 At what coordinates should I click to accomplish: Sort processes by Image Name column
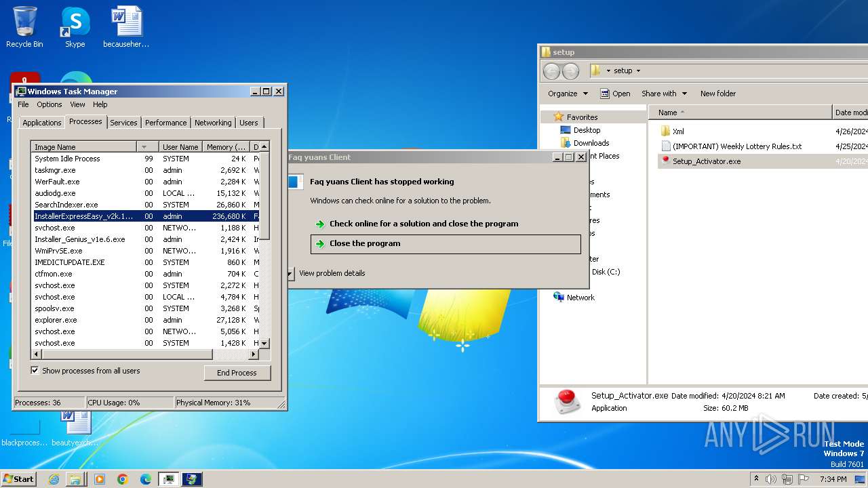(85, 147)
